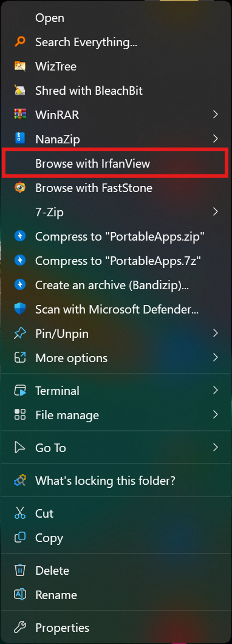Click the BleachBit shred icon
Screen dimensions: 232x644
coord(19,91)
